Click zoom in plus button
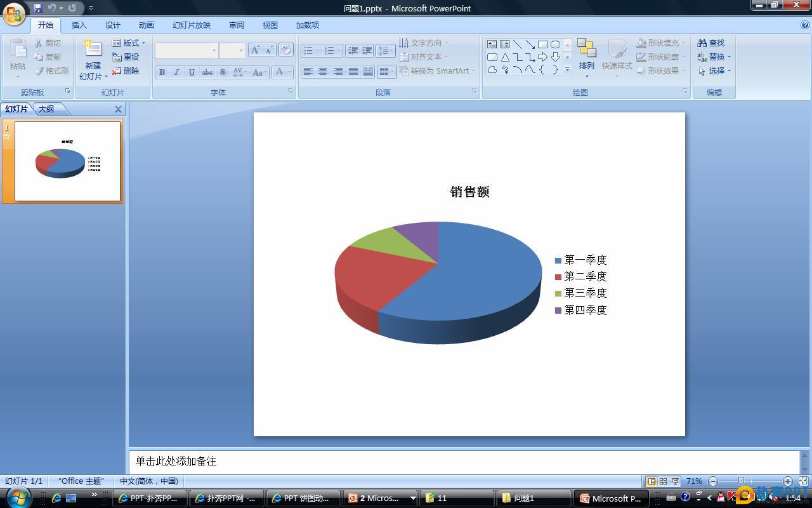This screenshot has height=508, width=812. pyautogui.click(x=788, y=481)
